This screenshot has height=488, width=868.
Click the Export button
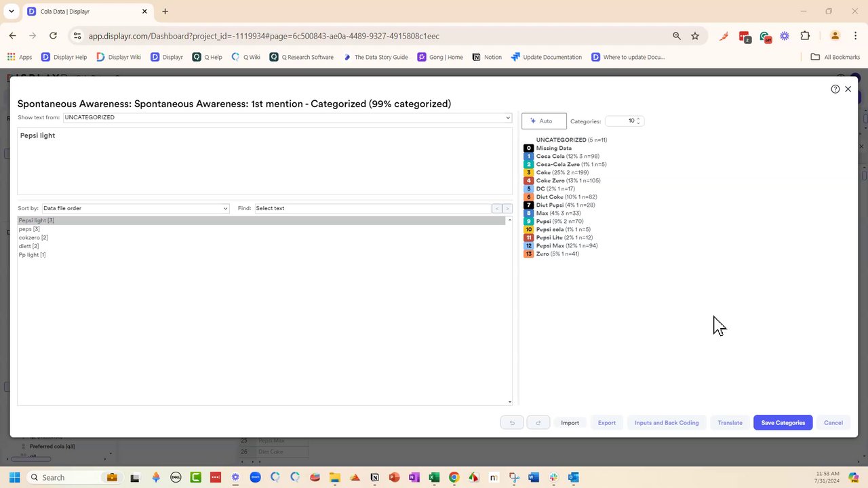(x=607, y=423)
